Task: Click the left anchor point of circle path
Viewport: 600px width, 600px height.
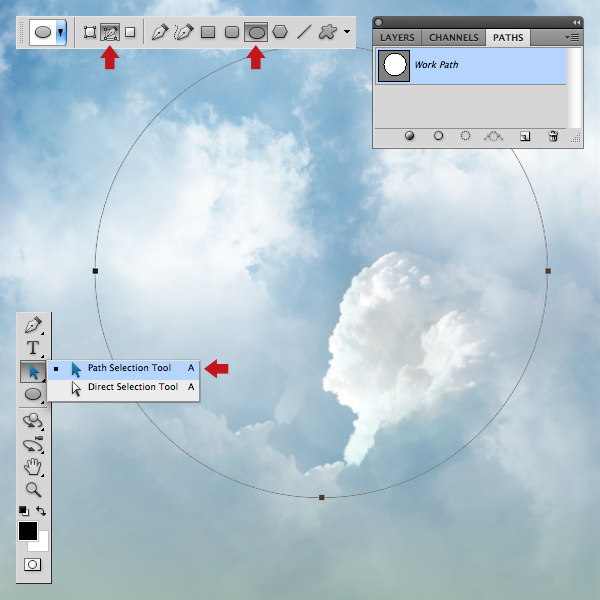Action: tap(95, 271)
